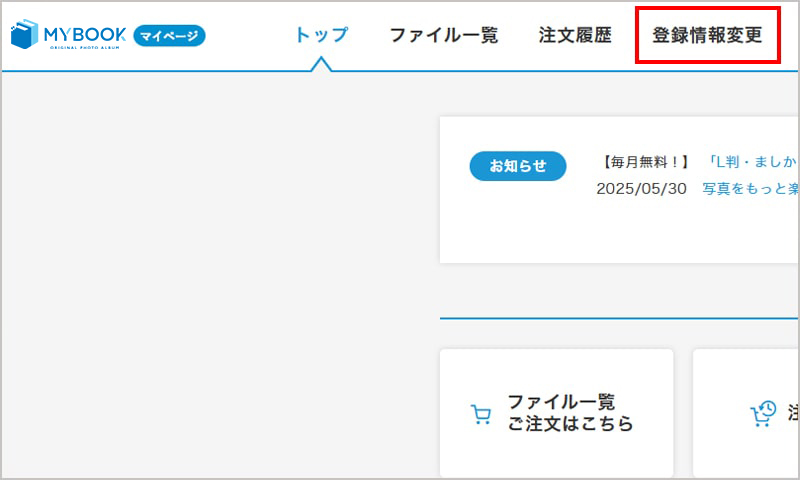Click the MYBOOK logo
This screenshot has height=480, width=800.
[x=68, y=35]
